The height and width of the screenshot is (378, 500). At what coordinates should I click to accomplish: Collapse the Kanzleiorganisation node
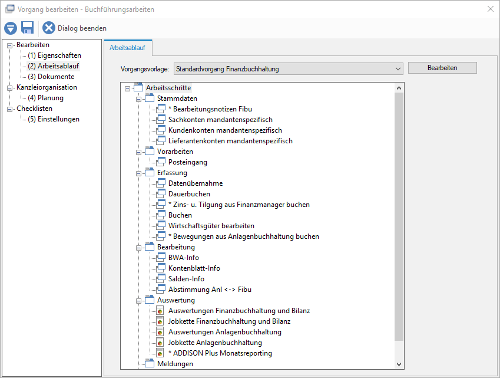pos(10,88)
